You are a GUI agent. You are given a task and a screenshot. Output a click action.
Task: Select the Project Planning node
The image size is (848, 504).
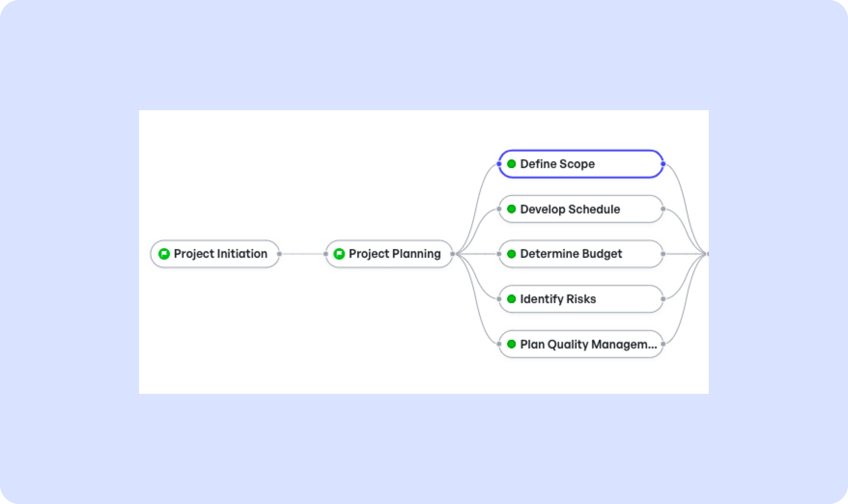pyautogui.click(x=389, y=254)
